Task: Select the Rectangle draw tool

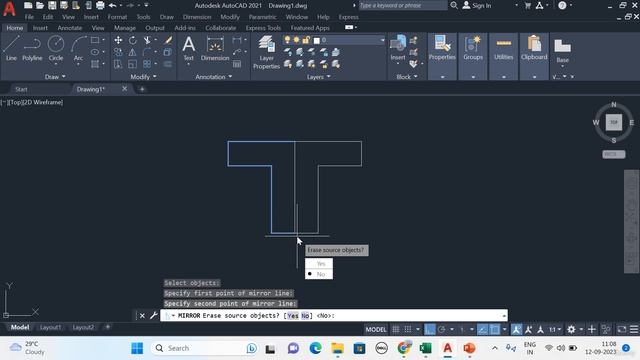Action: pos(95,40)
